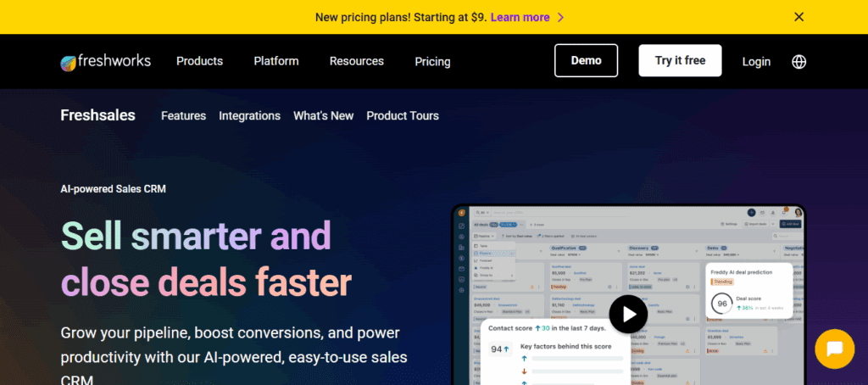868x385 pixels.
Task: Open the chat widget bubble
Action: [x=835, y=349]
